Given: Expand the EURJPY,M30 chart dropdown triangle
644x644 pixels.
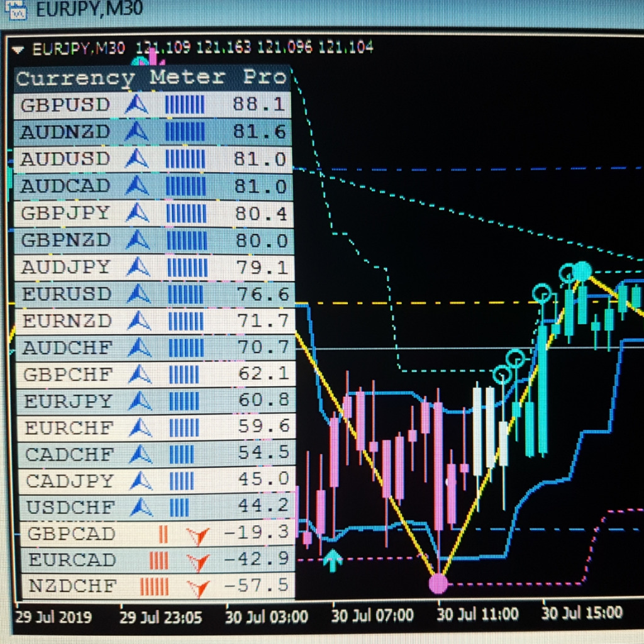Looking at the screenshot, I should click(x=18, y=48).
